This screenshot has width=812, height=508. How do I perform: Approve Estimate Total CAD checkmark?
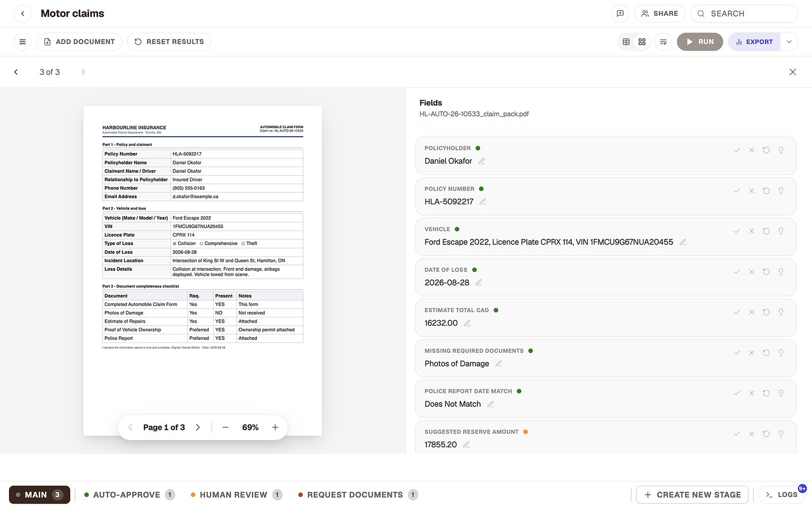click(x=737, y=312)
